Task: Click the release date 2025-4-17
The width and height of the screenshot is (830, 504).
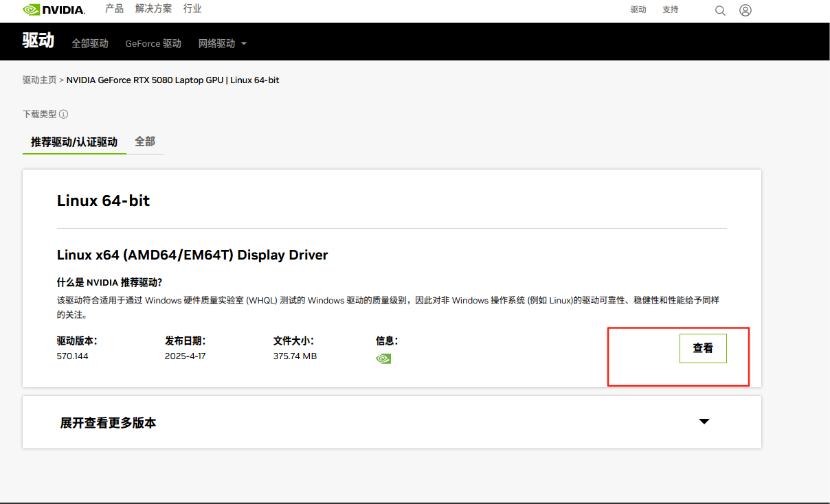Action: (x=186, y=356)
